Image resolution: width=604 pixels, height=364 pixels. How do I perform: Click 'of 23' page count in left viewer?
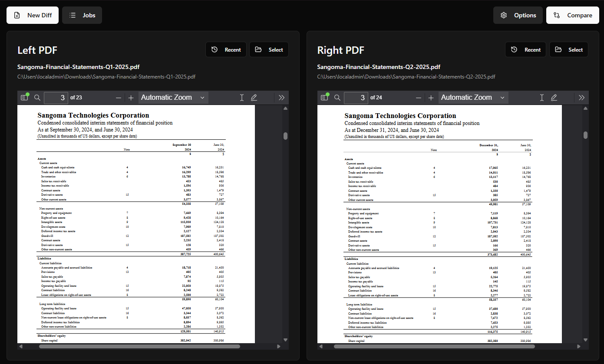coord(76,98)
